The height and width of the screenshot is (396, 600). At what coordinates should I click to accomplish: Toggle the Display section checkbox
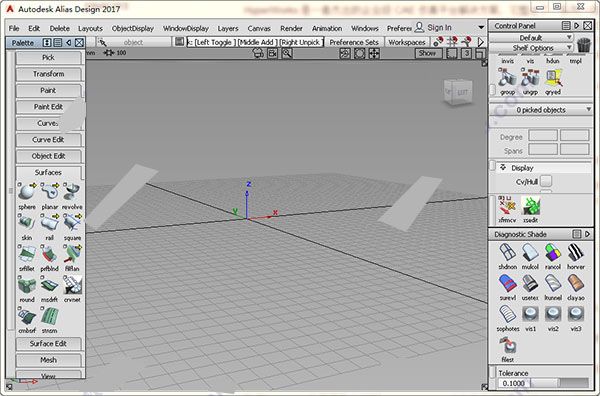coord(493,166)
